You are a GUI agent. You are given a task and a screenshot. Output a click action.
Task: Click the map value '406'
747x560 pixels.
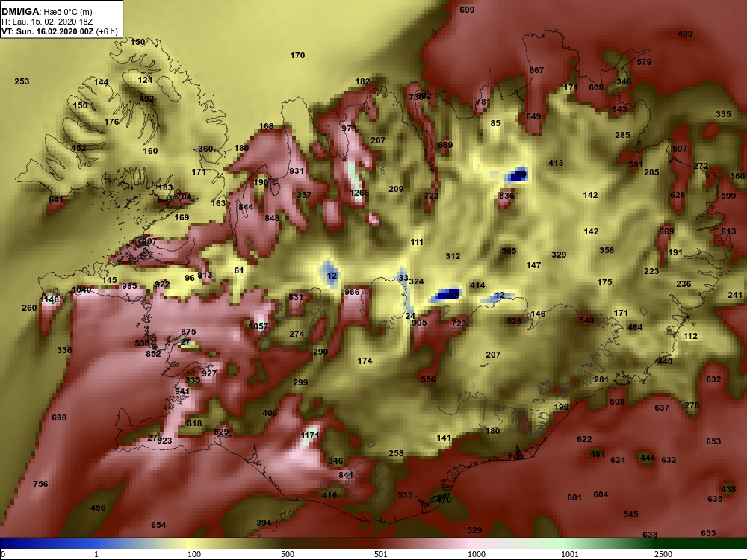[x=270, y=413]
